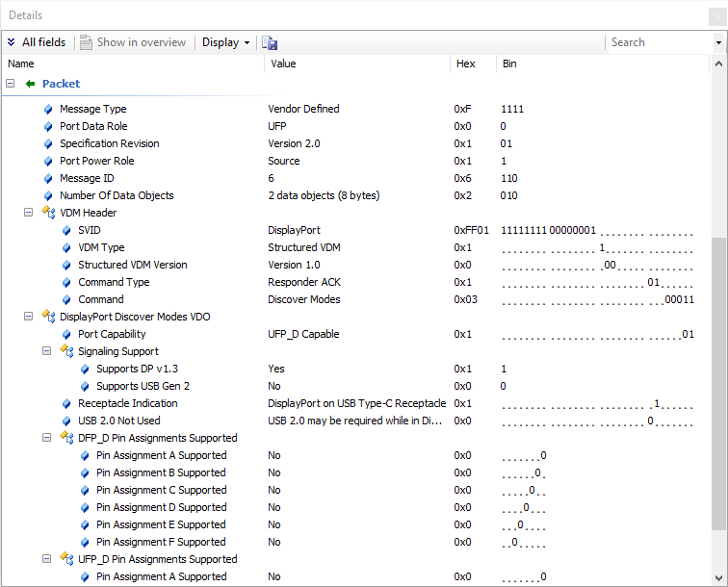Click the blue field icon beside SVID
The width and height of the screenshot is (728, 587).
click(x=66, y=230)
